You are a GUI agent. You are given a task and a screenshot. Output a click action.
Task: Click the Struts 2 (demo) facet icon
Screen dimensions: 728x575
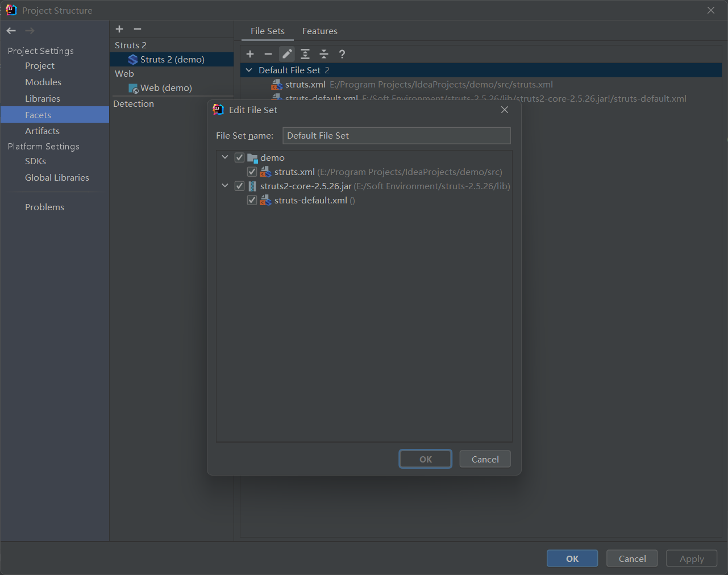(133, 60)
